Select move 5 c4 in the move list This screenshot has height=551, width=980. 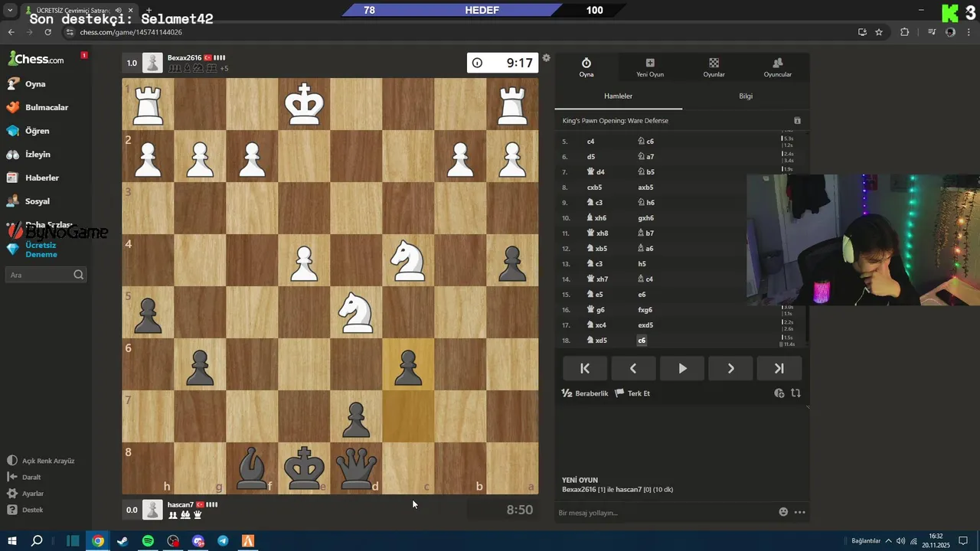coord(591,142)
